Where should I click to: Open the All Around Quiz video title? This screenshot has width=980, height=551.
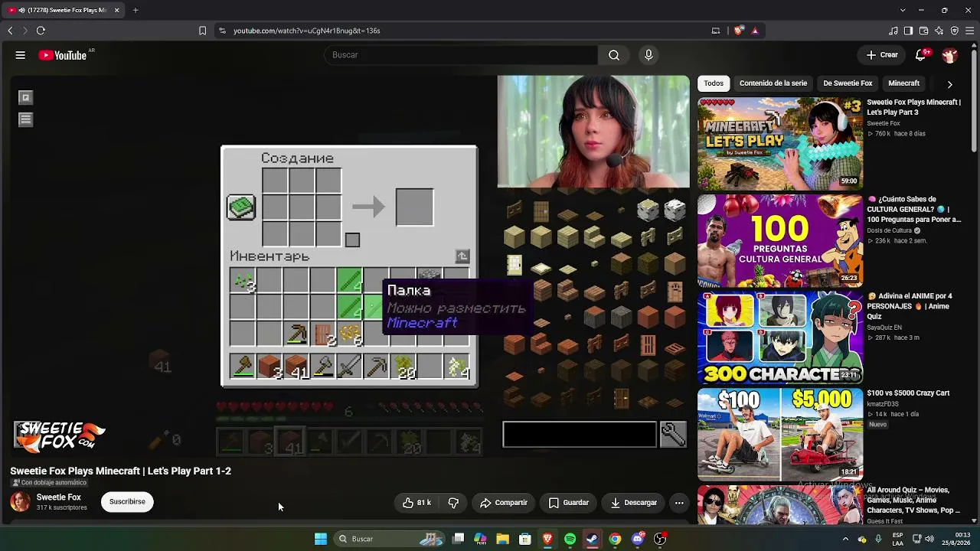pyautogui.click(x=913, y=500)
